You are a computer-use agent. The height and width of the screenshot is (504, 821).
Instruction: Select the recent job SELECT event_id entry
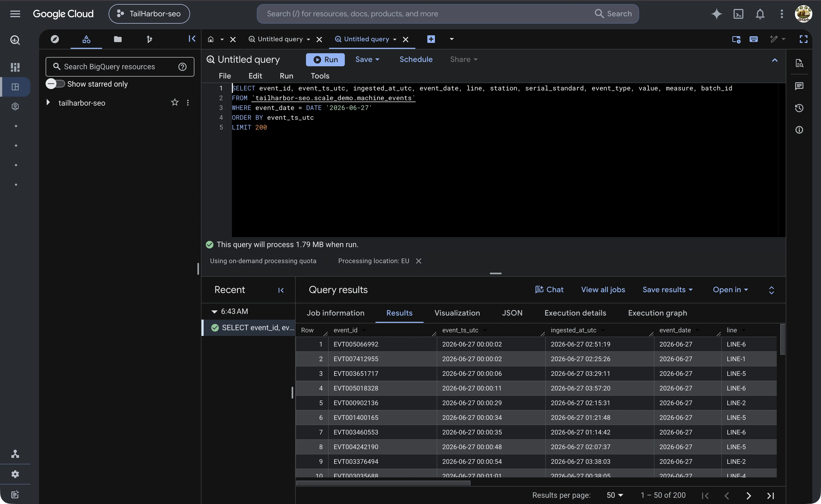[249, 328]
